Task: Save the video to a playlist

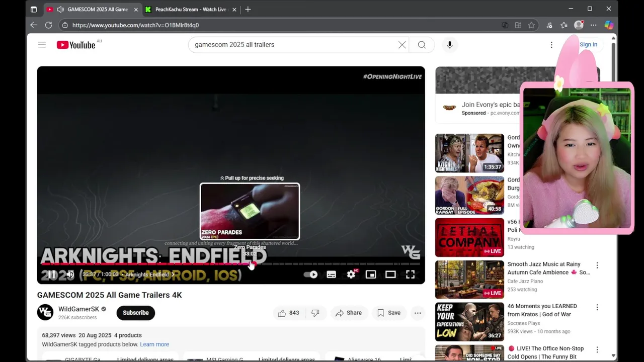Action: point(389,313)
